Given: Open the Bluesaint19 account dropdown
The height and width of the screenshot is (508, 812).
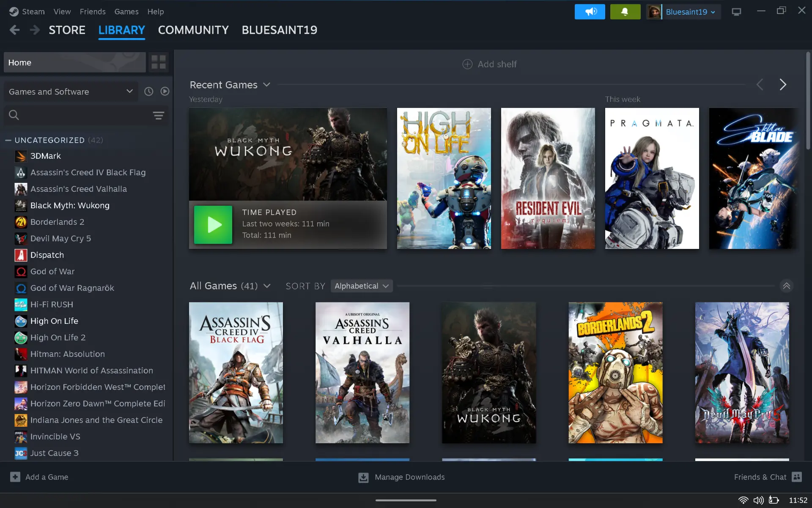Looking at the screenshot, I should click(x=690, y=12).
